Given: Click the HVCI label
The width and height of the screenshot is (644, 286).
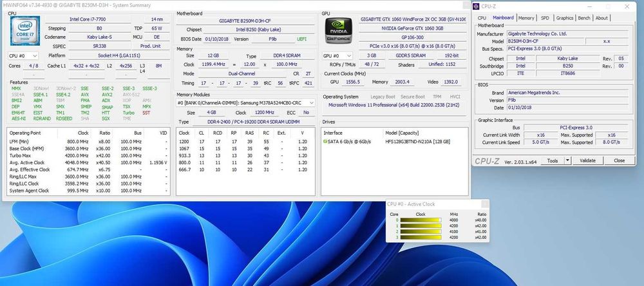Looking at the screenshot, I should 455,97.
